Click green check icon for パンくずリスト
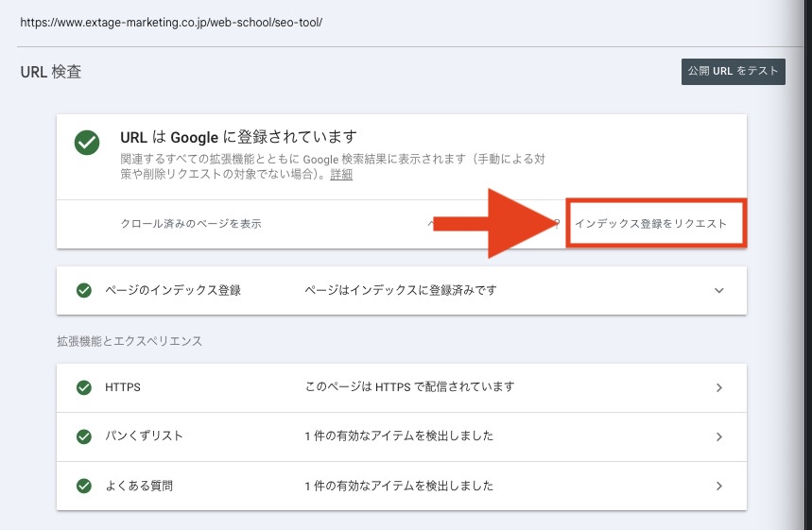 (84, 436)
